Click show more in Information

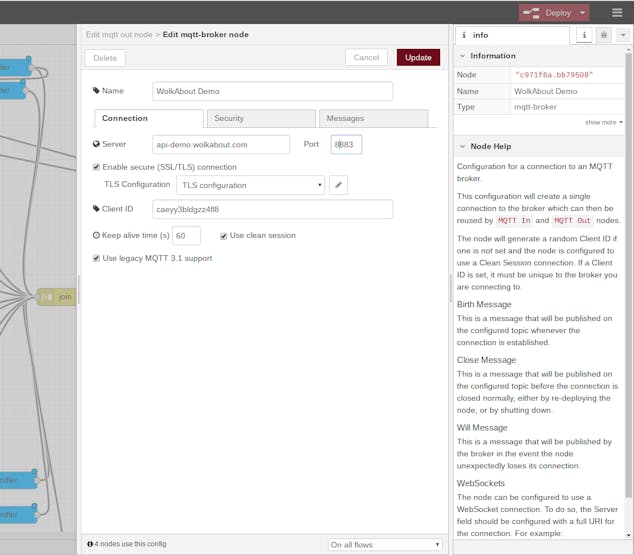603,122
